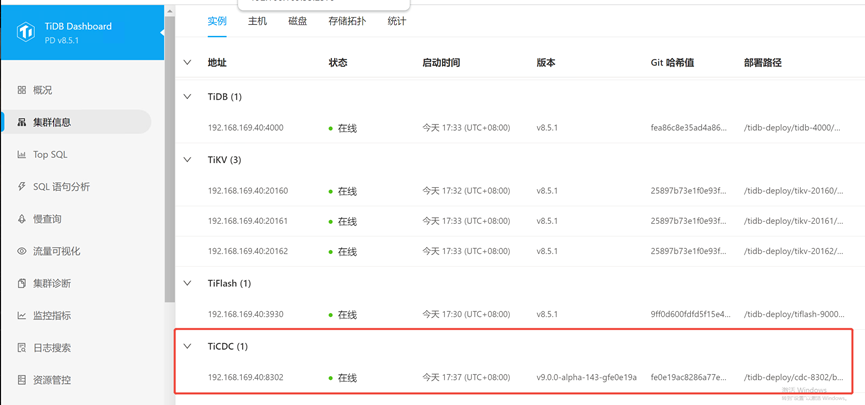The image size is (865, 405).
Task: Toggle all groups with header chevron
Action: (187, 63)
